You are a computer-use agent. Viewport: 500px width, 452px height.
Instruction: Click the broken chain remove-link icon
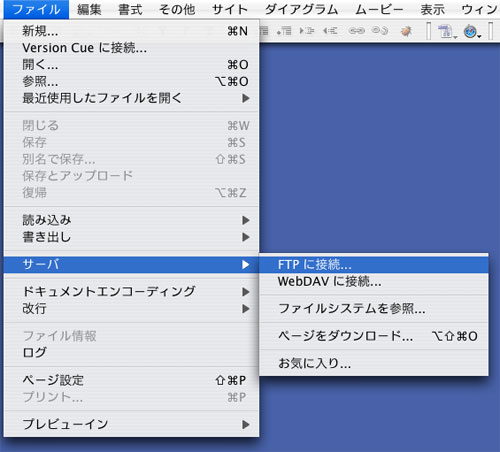(x=380, y=31)
